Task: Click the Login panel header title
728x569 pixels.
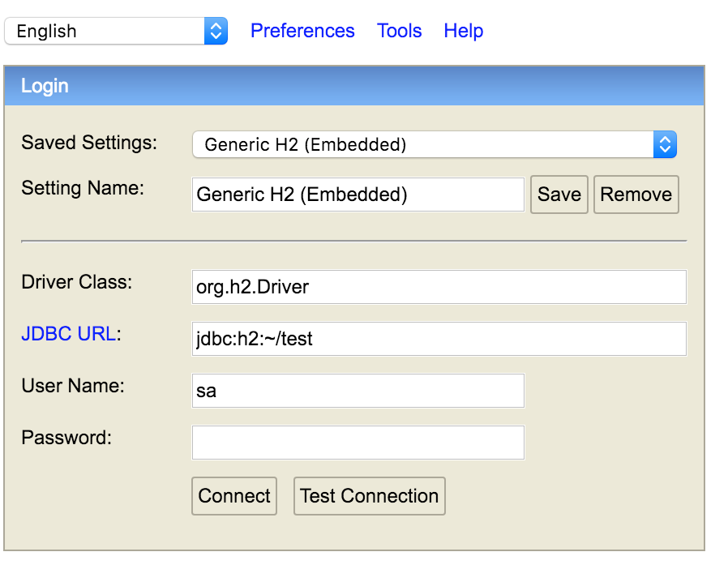Action: click(45, 86)
